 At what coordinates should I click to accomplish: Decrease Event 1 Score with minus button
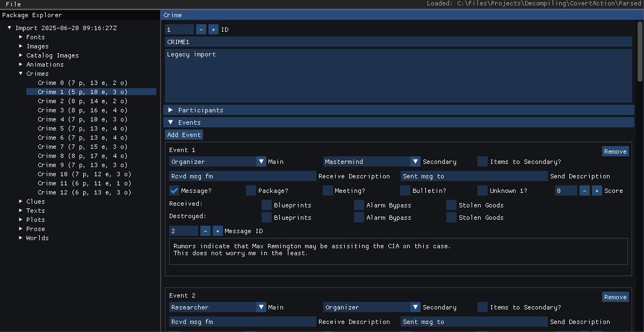tap(584, 191)
